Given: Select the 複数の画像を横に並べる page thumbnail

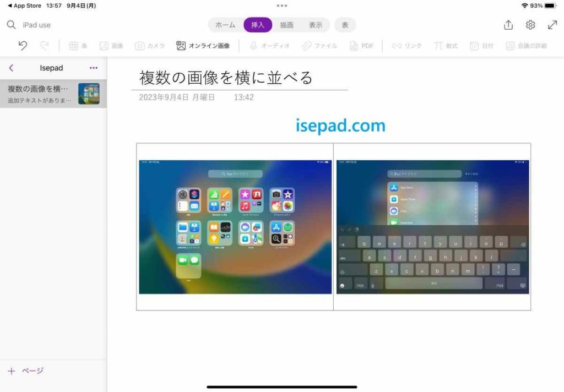Looking at the screenshot, I should pyautogui.click(x=50, y=92).
